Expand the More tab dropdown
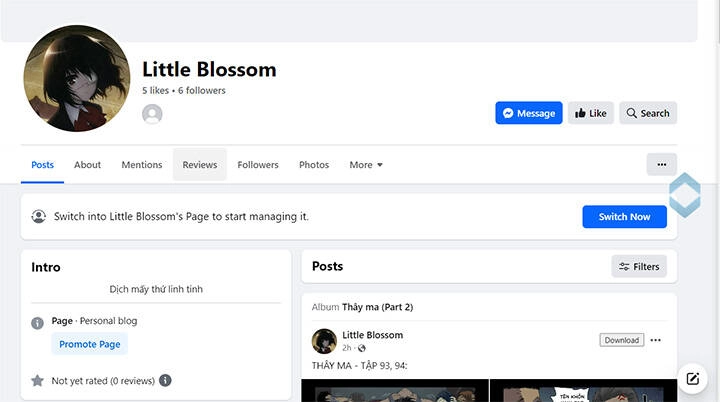This screenshot has width=720, height=402. (365, 165)
